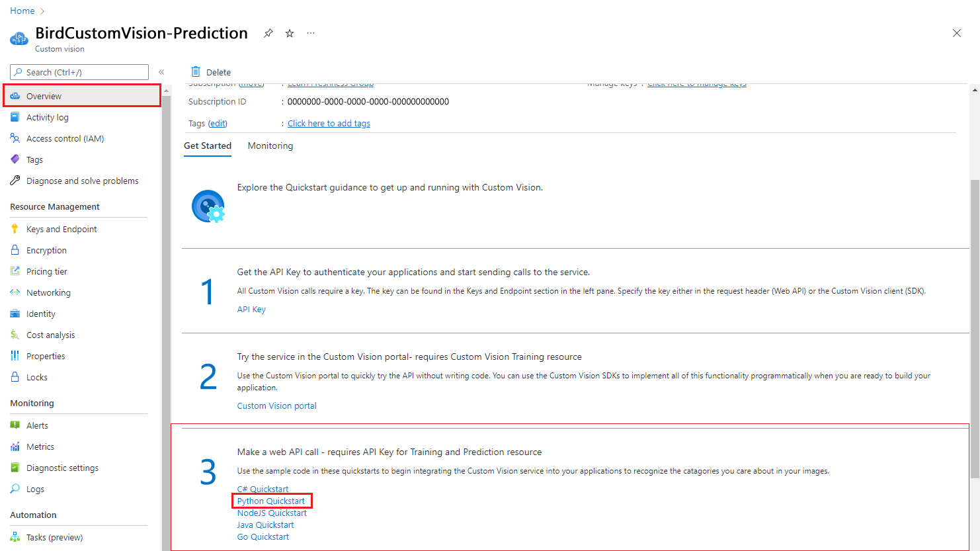Open the Python Quickstart link
980x551 pixels.
point(271,501)
